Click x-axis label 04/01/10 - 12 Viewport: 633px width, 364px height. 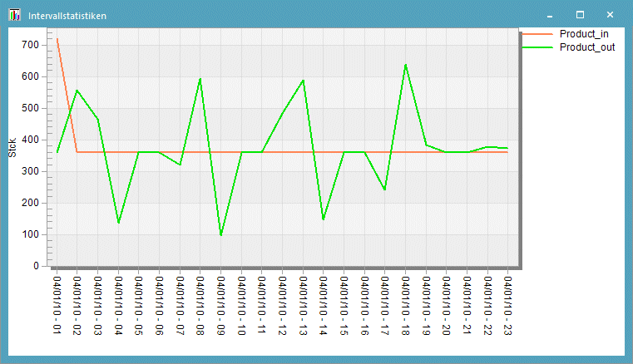click(x=283, y=306)
